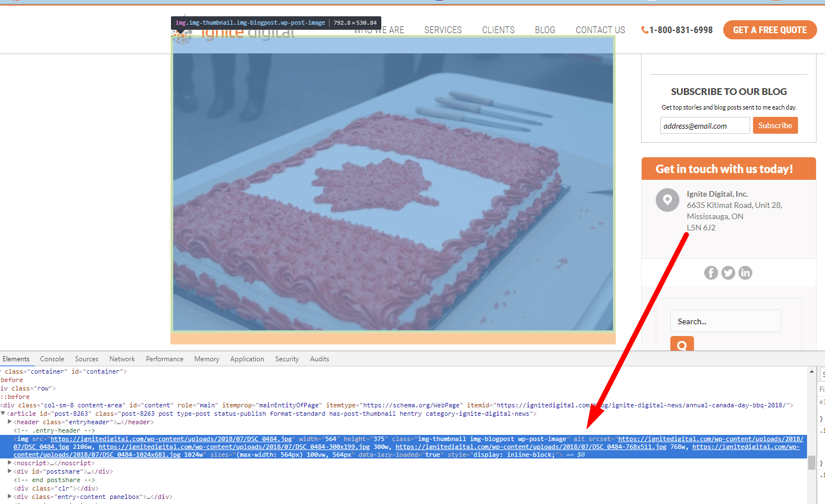Go to the Application tab
The height and width of the screenshot is (504, 825).
247,359
